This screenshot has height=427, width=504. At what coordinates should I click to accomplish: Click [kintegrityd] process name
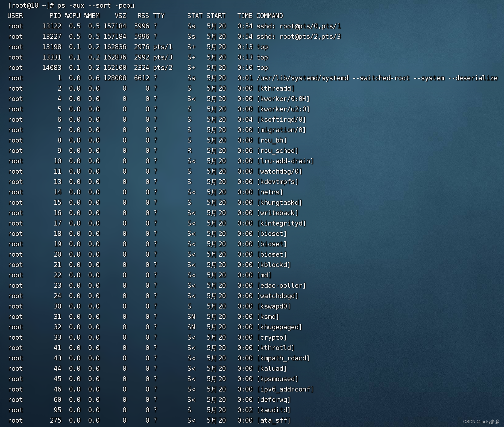281,223
